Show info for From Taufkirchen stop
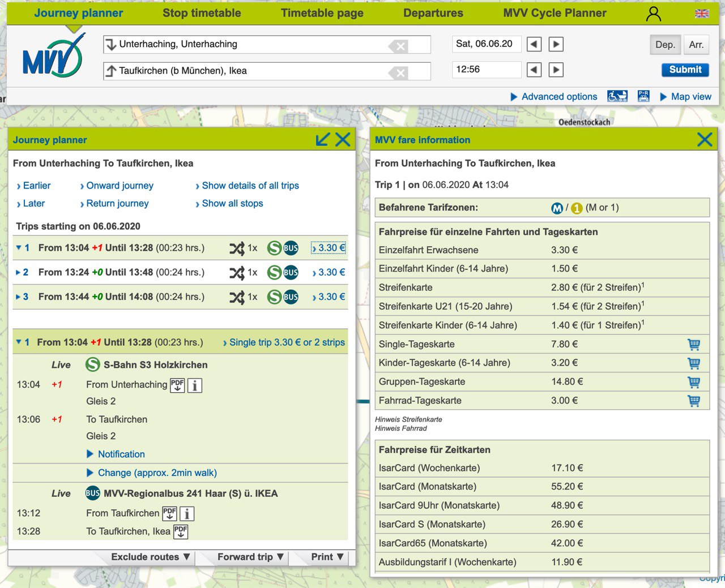Viewport: 725px width, 588px height. click(x=187, y=513)
